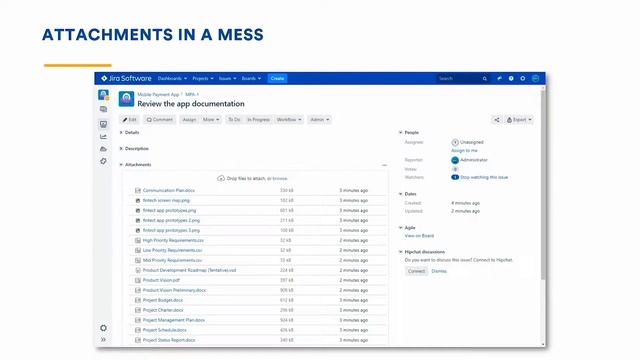Open High Priority Requirements.csv attachment
The width and height of the screenshot is (640, 360).
tap(173, 240)
